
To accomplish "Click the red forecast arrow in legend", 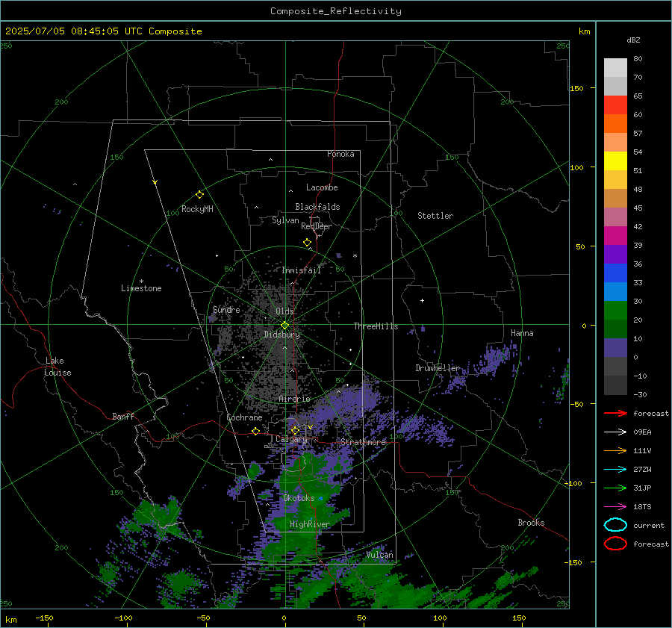I will click(615, 413).
